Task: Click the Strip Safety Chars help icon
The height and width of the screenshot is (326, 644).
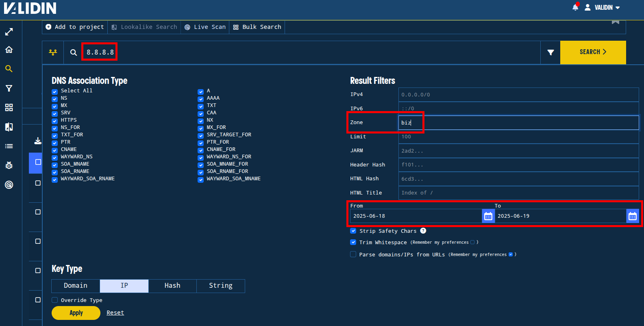Action: 423,231
